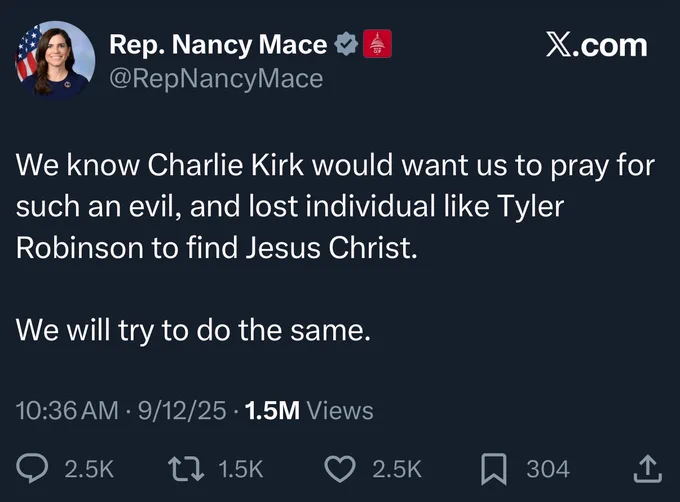
Task: Open Nancy Mace's profile picture
Action: point(55,59)
